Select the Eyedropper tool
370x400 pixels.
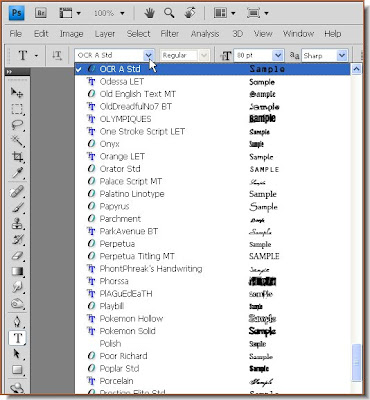(x=17, y=173)
